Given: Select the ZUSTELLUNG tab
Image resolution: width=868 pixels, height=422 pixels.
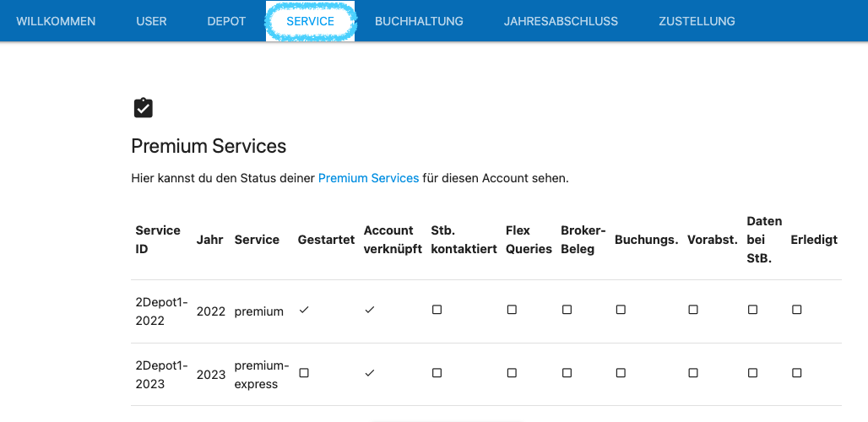Looking at the screenshot, I should click(697, 21).
